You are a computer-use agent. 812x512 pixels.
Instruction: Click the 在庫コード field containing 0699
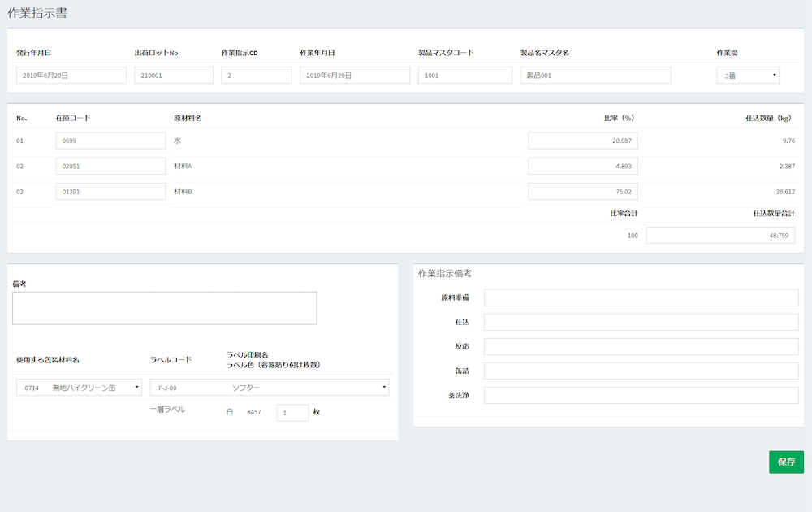click(110, 141)
